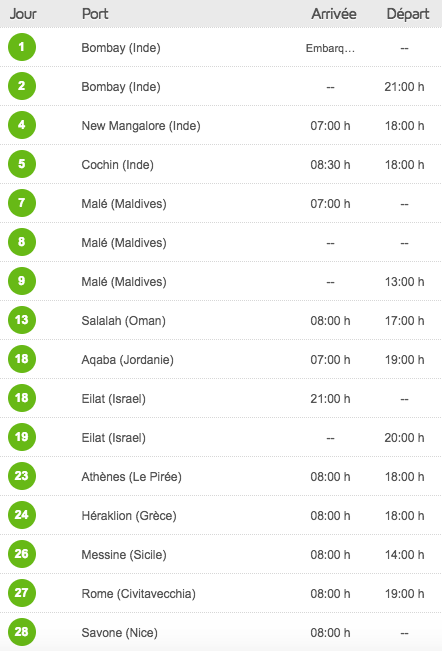Click the Départ column header
The width and height of the screenshot is (442, 651).
(x=408, y=15)
